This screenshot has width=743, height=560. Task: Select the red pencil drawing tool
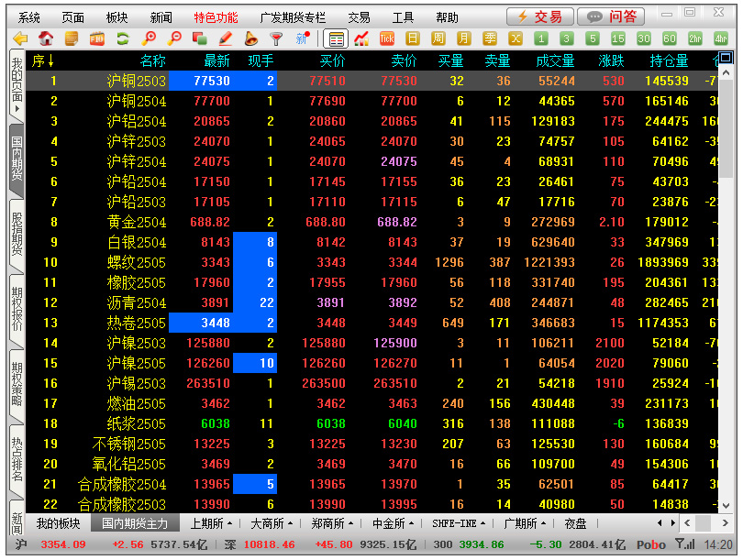click(226, 38)
